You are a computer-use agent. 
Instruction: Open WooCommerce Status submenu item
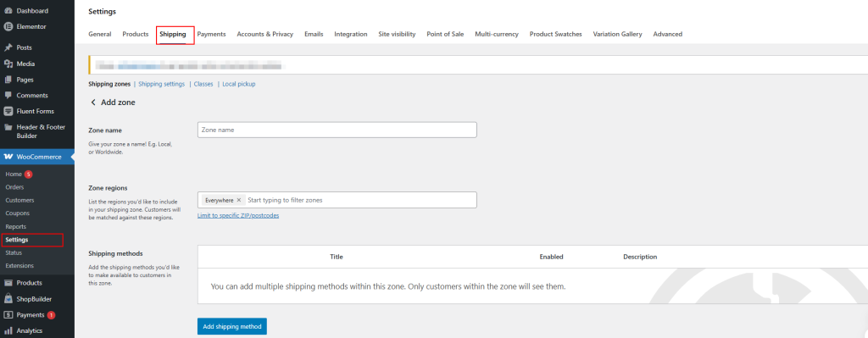(14, 252)
